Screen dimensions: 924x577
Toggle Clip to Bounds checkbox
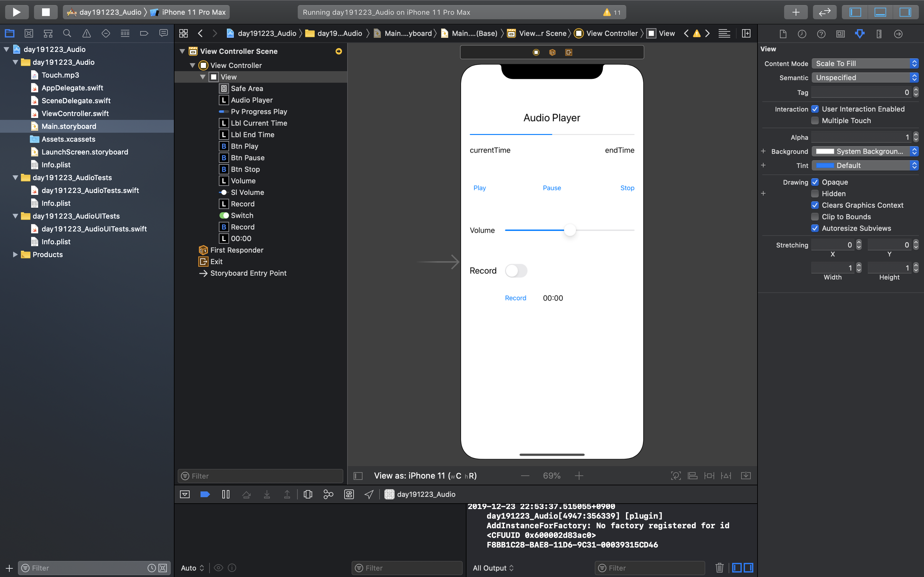click(815, 217)
